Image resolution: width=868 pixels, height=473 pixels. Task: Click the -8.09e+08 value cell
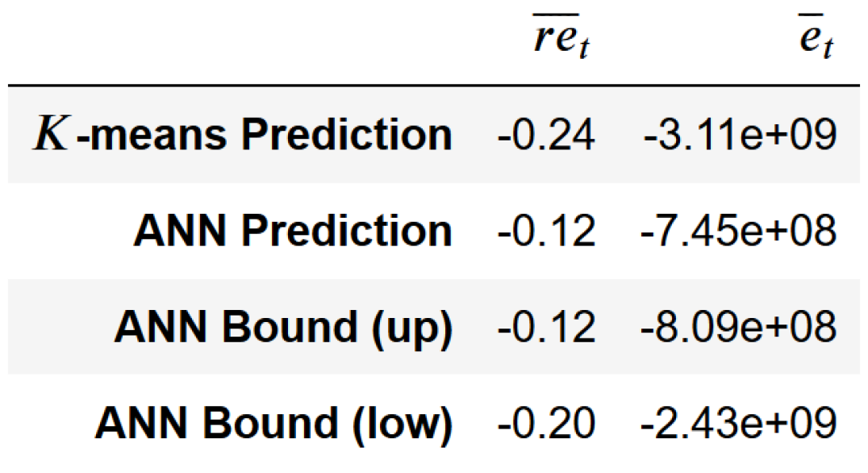pyautogui.click(x=739, y=327)
